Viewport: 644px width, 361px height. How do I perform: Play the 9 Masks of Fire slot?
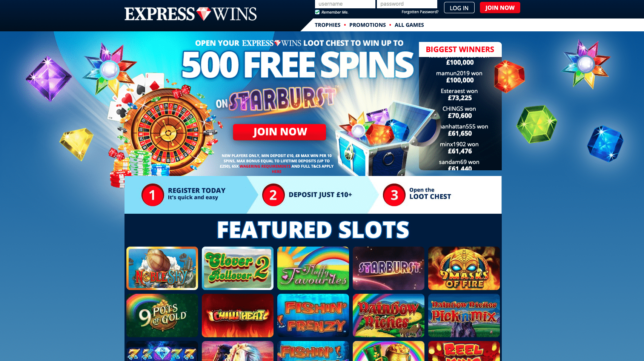[464, 268]
